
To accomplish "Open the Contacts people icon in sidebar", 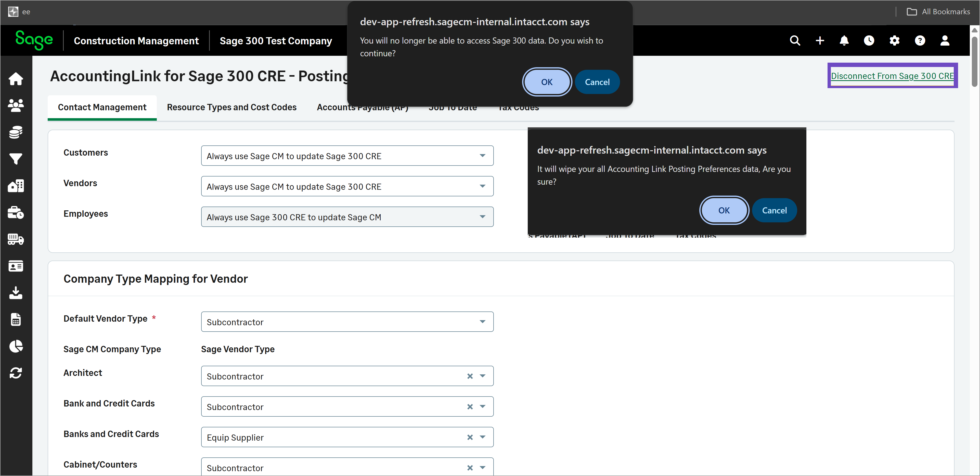I will pos(16,105).
